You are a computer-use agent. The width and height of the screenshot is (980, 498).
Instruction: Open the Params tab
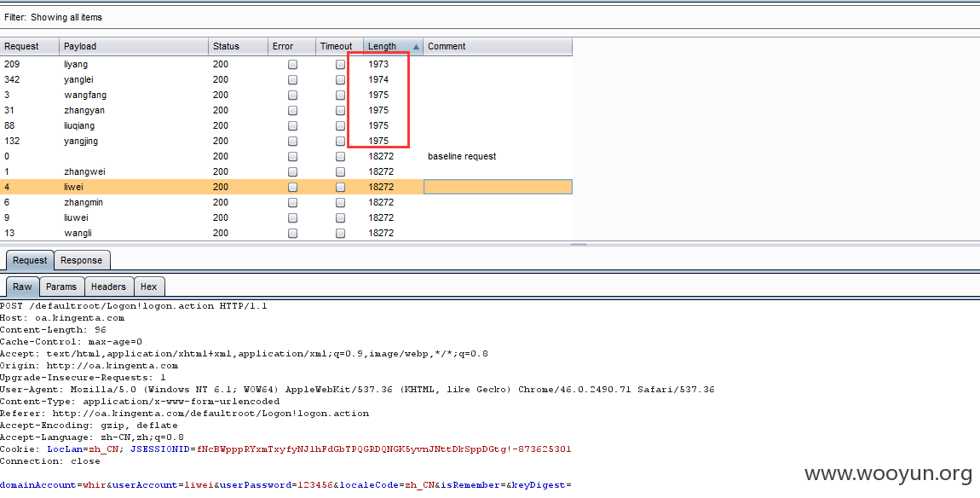61,287
